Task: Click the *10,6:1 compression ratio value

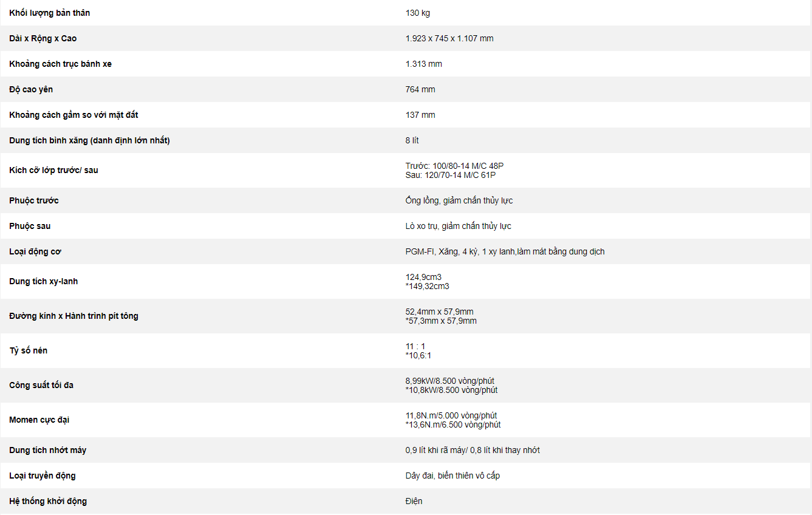Action: 418,355
